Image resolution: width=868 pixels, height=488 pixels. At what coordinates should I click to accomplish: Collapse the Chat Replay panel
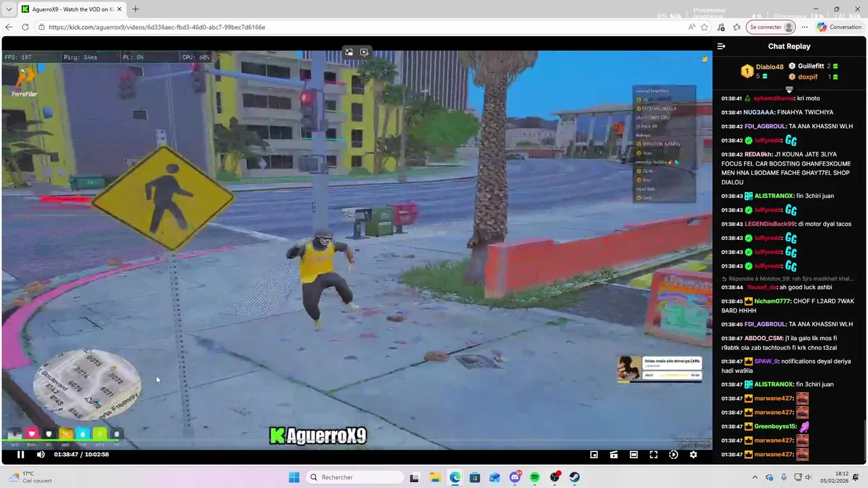pos(722,46)
